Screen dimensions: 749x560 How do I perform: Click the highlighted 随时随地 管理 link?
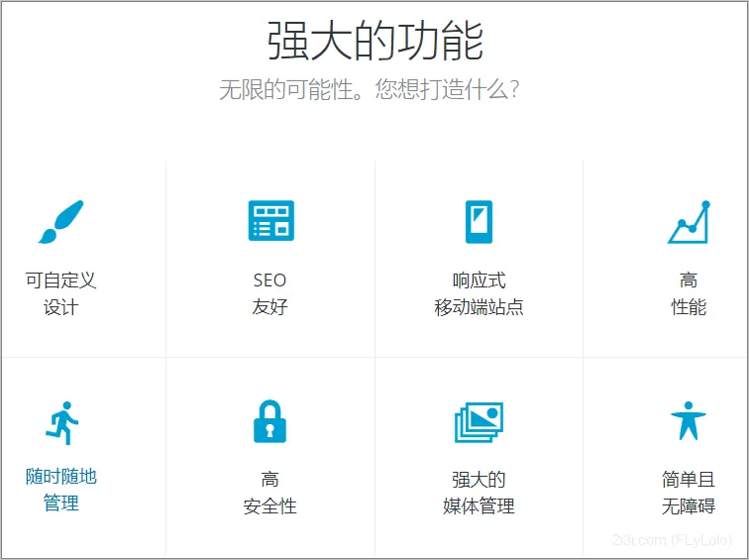[61, 490]
